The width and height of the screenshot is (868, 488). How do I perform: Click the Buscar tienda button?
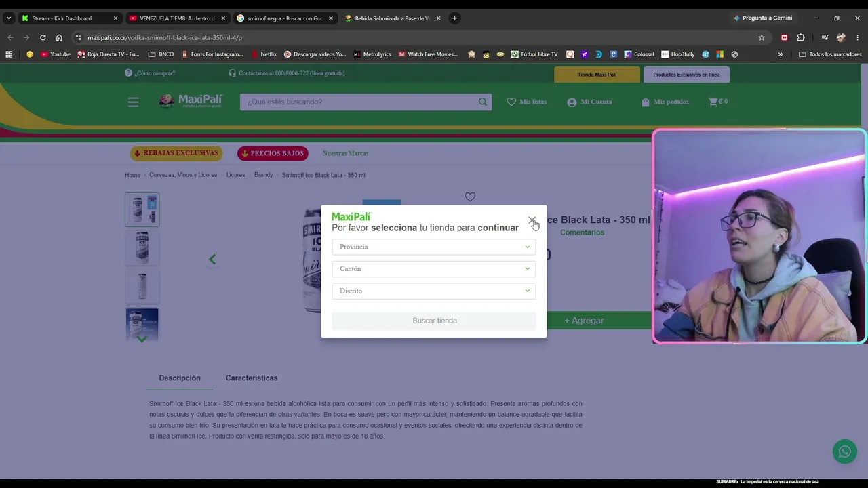(x=434, y=321)
